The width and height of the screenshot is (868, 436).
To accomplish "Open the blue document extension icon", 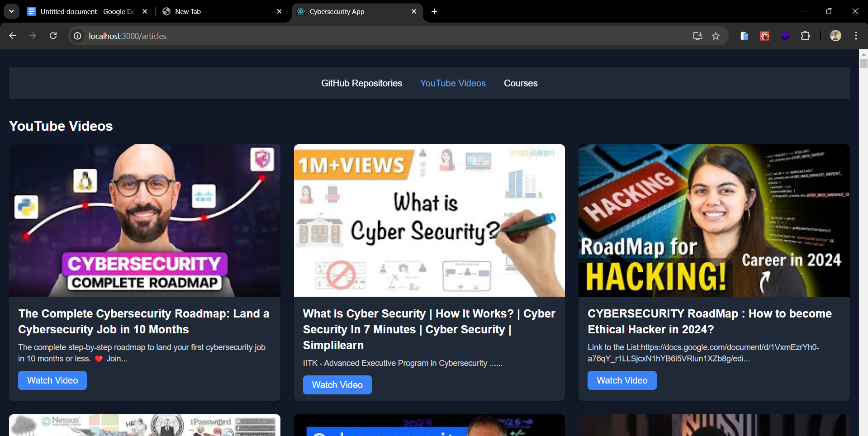I will point(744,36).
